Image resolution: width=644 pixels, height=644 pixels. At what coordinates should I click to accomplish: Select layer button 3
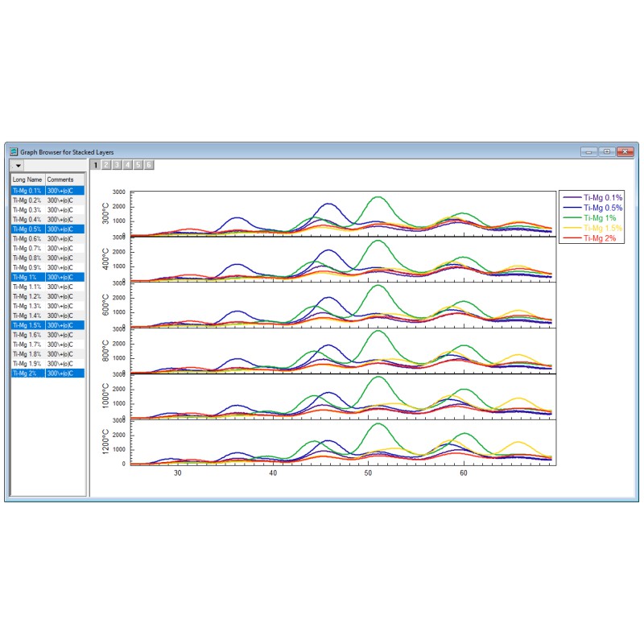coord(117,165)
